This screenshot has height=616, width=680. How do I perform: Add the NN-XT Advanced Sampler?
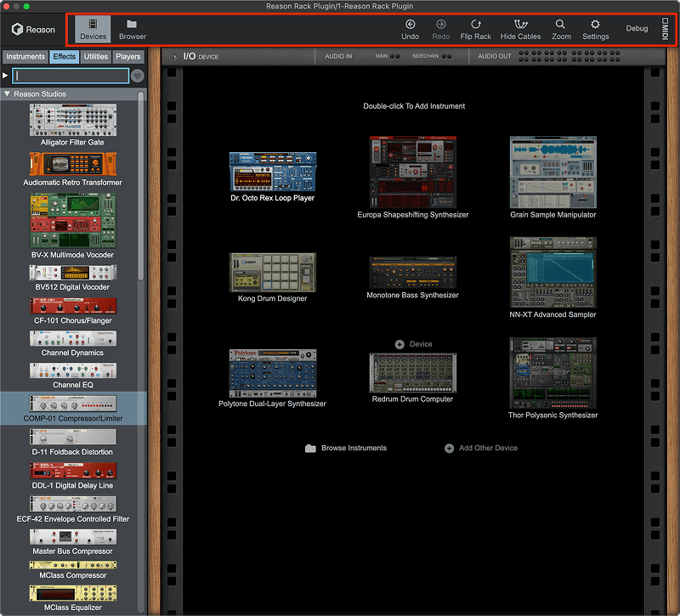point(553,278)
